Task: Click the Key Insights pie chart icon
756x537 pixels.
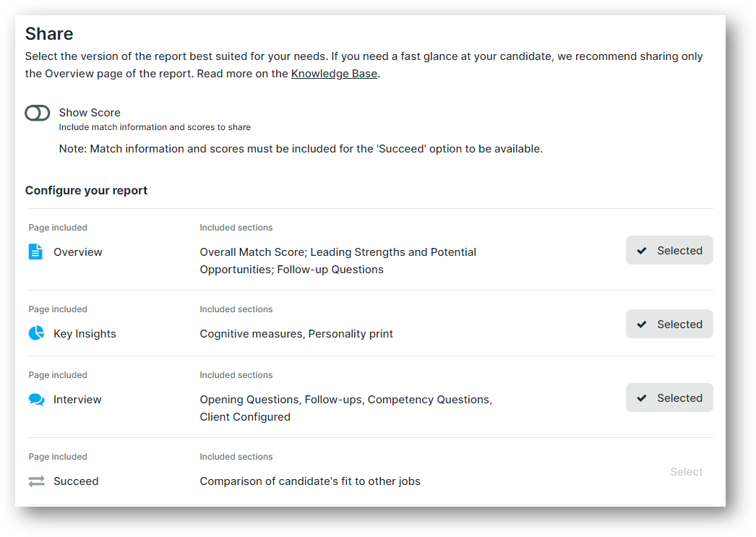Action: pyautogui.click(x=36, y=333)
